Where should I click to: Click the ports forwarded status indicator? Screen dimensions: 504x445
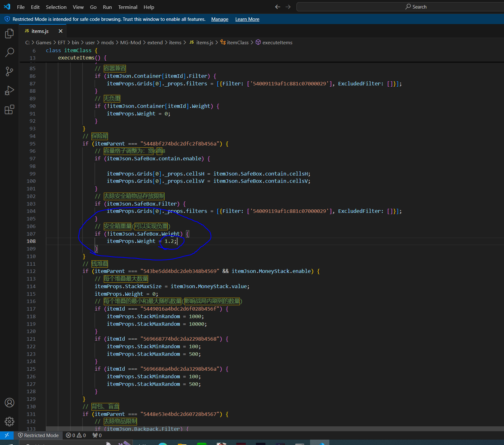coord(97,435)
